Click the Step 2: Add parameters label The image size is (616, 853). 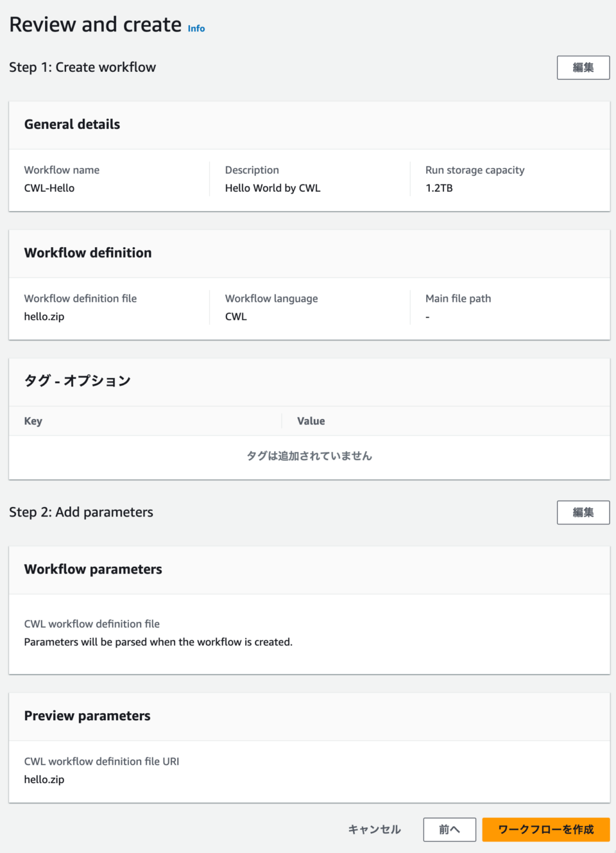(81, 512)
